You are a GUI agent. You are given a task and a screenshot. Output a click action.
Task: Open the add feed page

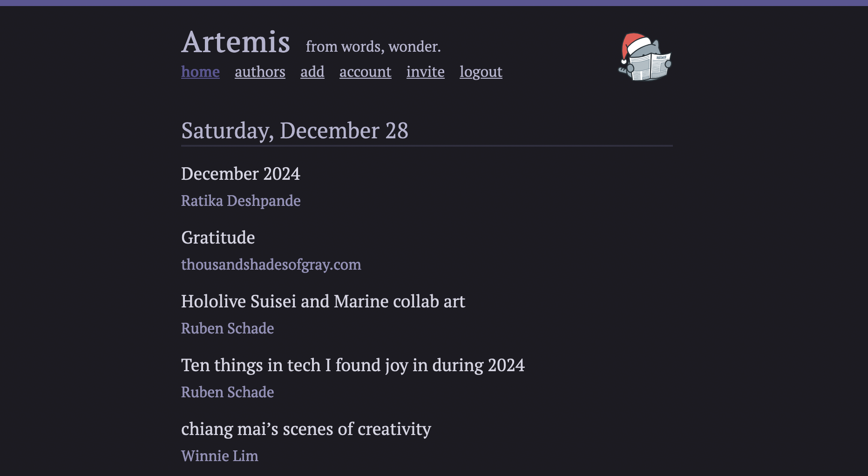tap(312, 72)
